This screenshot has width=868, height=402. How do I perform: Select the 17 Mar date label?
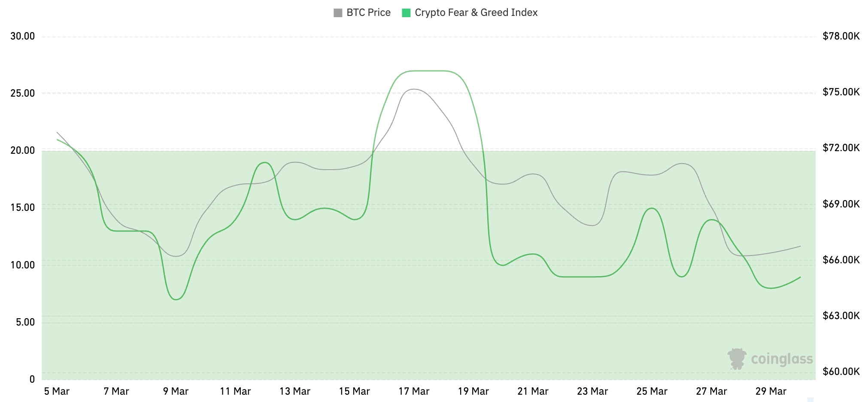tap(414, 391)
